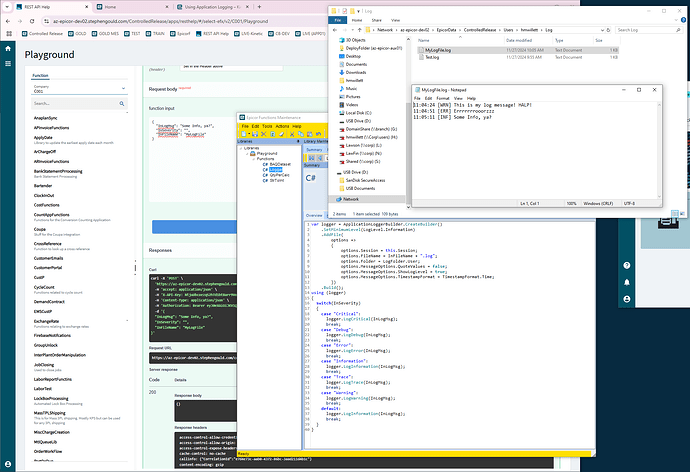Image resolution: width=690 pixels, height=472 pixels.
Task: Click Paste icon in Epicor Functions toolbar
Action: 309,134
